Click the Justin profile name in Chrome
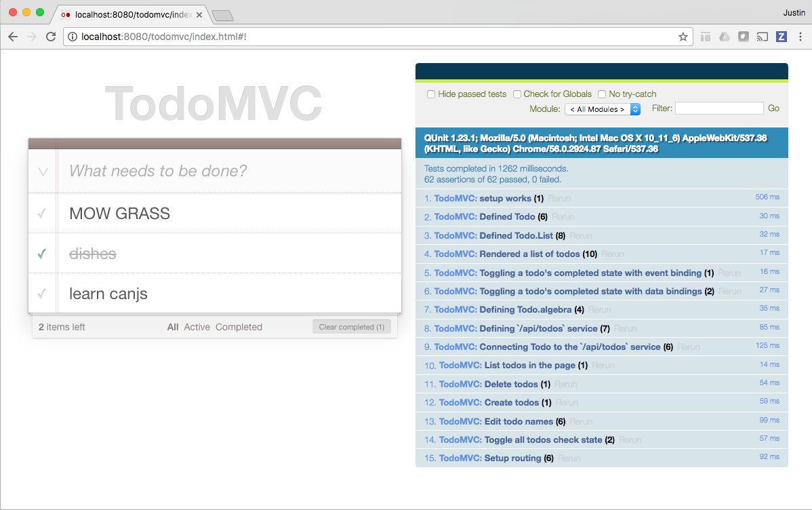This screenshot has width=812, height=510. click(x=794, y=12)
